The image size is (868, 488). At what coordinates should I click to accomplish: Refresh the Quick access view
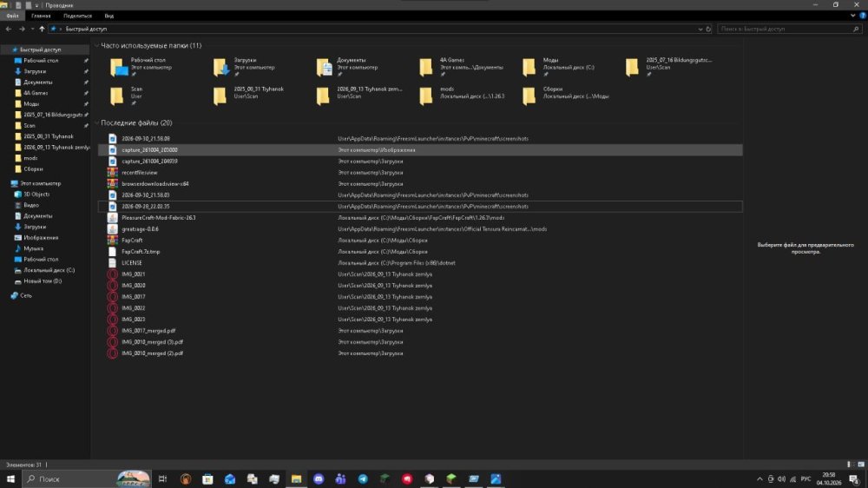pyautogui.click(x=708, y=29)
